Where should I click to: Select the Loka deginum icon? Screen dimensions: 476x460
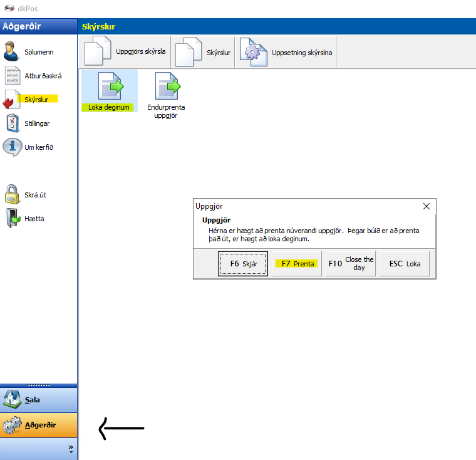(x=109, y=87)
